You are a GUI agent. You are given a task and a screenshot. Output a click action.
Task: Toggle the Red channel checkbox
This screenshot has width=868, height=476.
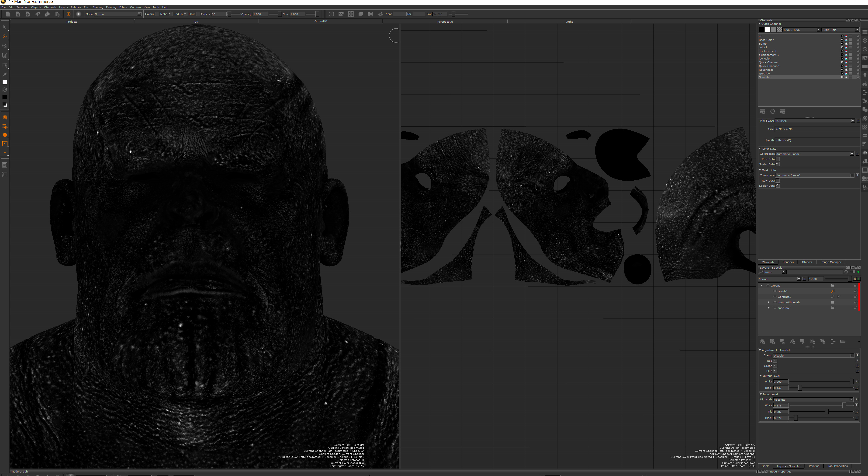[x=775, y=360]
